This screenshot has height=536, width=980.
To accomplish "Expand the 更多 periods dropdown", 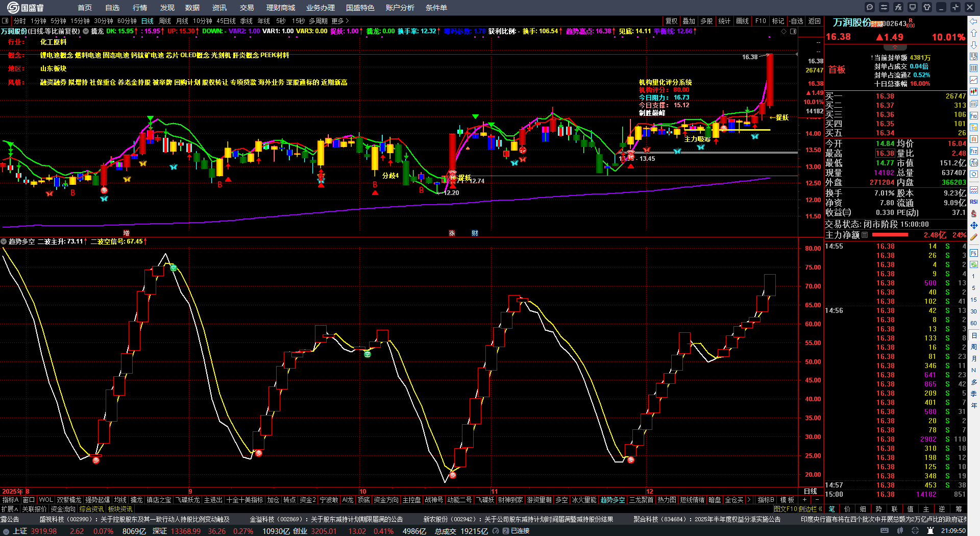I will click(340, 21).
